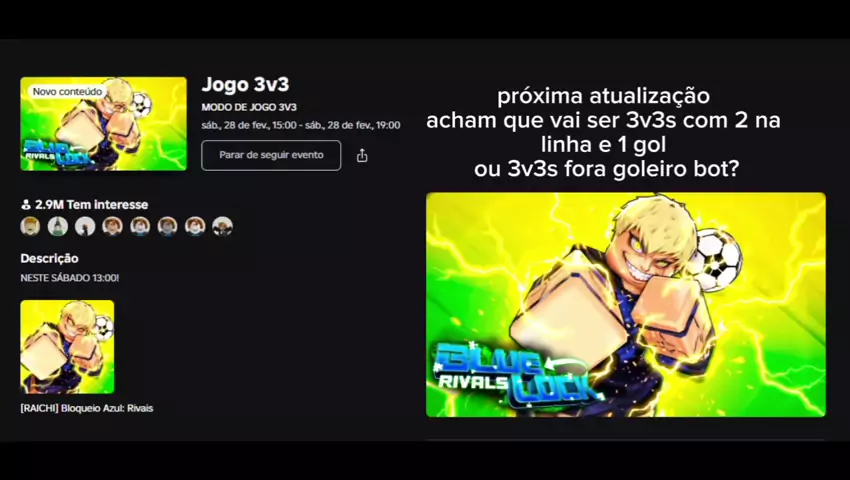Click the person icon beside 2.9M Tem interesse
Screen dimensions: 850x480
point(25,205)
